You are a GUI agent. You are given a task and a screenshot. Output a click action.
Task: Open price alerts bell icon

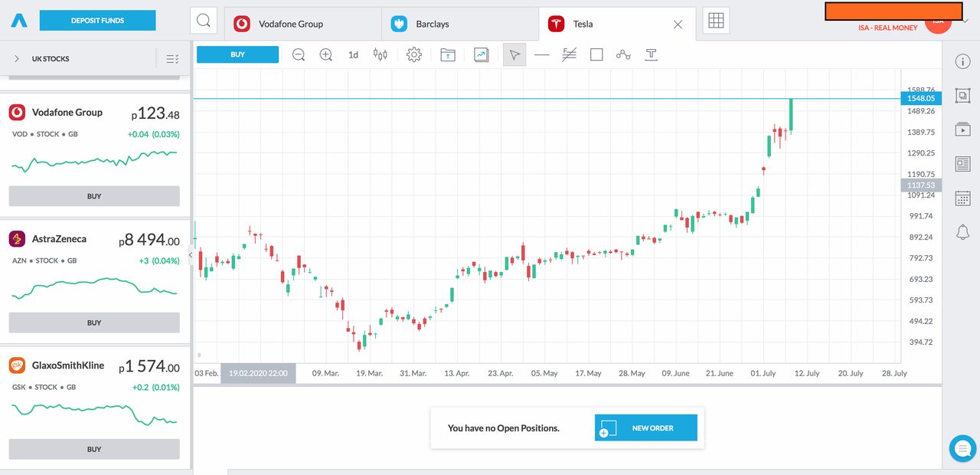(962, 232)
